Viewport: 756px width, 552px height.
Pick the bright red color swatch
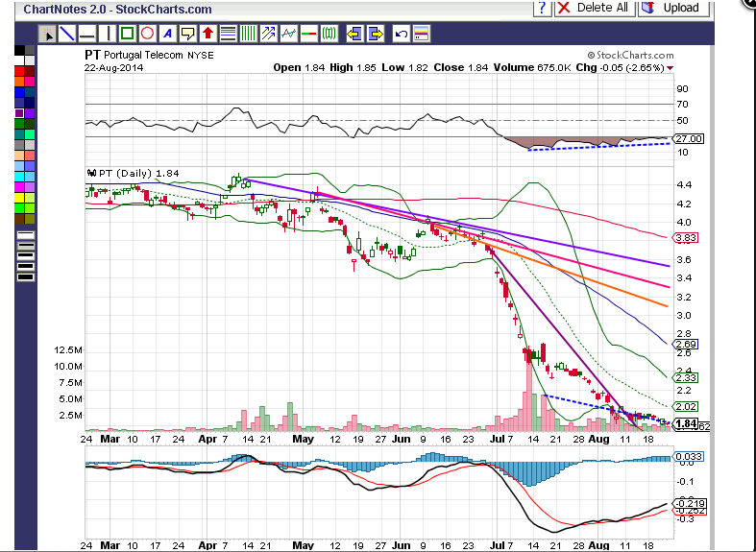coord(19,71)
